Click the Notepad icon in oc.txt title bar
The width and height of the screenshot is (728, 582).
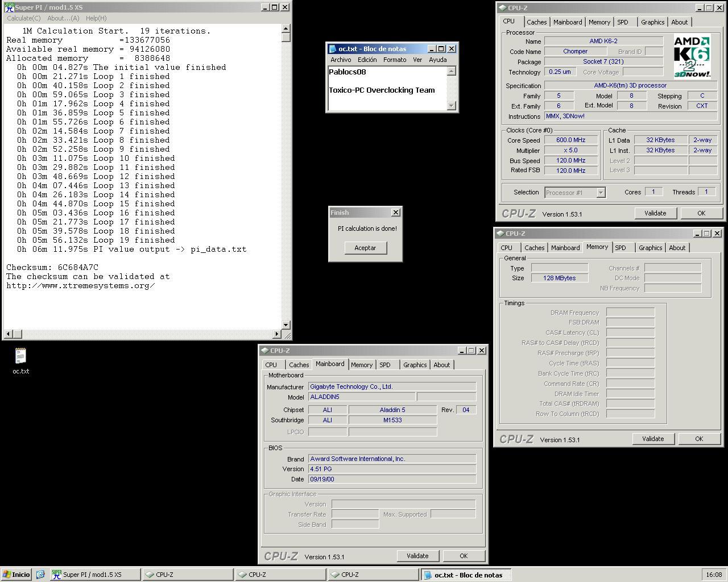coord(333,49)
